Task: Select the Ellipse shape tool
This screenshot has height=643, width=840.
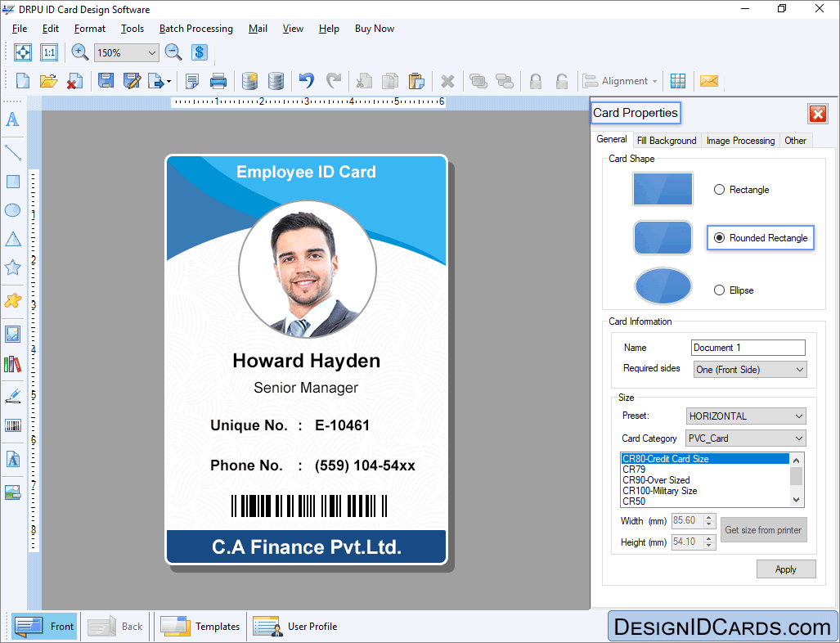Action: pos(12,210)
